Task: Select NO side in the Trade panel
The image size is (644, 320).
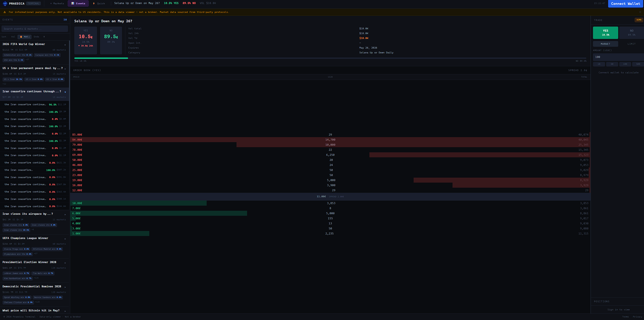Action: [632, 33]
